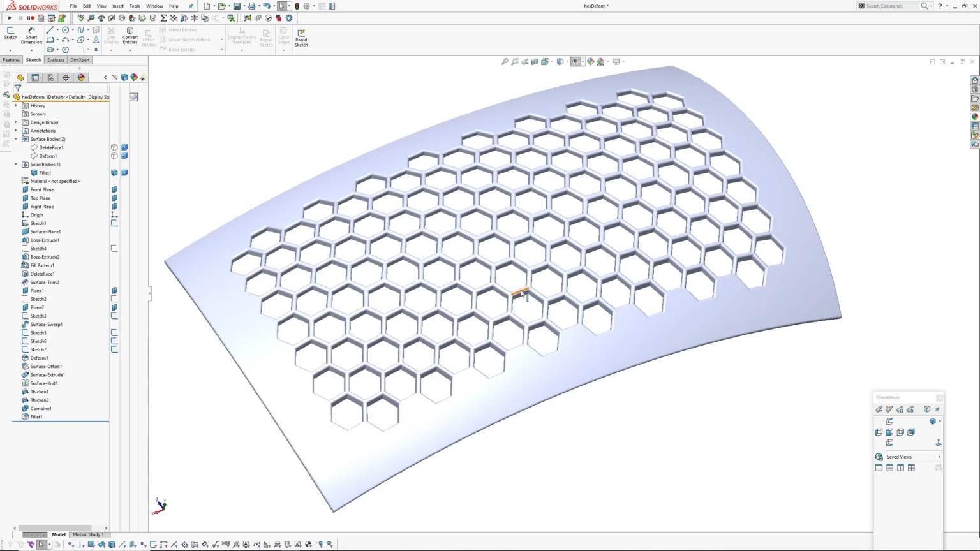This screenshot has height=551, width=980.
Task: Toggle Plane1 visibility icon
Action: [x=114, y=291]
